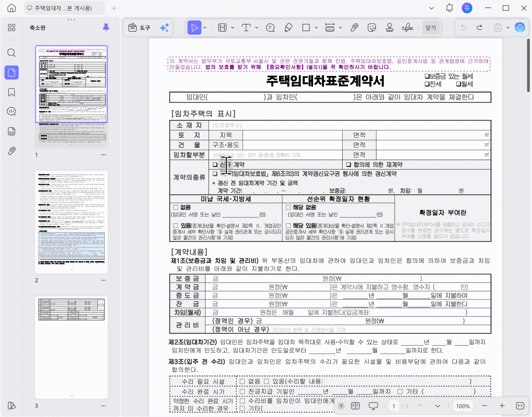Click the blue swirl app icon
The image size is (532, 417).
tap(520, 27)
